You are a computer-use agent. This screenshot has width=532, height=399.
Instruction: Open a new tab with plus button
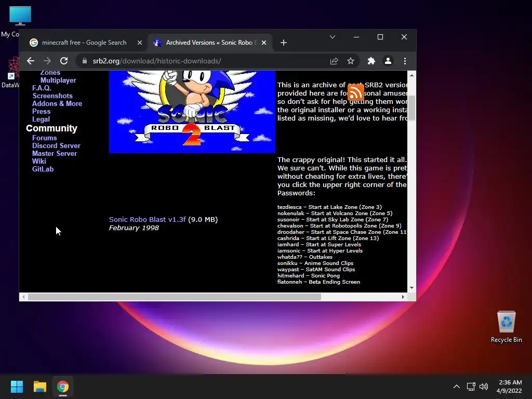pos(284,43)
